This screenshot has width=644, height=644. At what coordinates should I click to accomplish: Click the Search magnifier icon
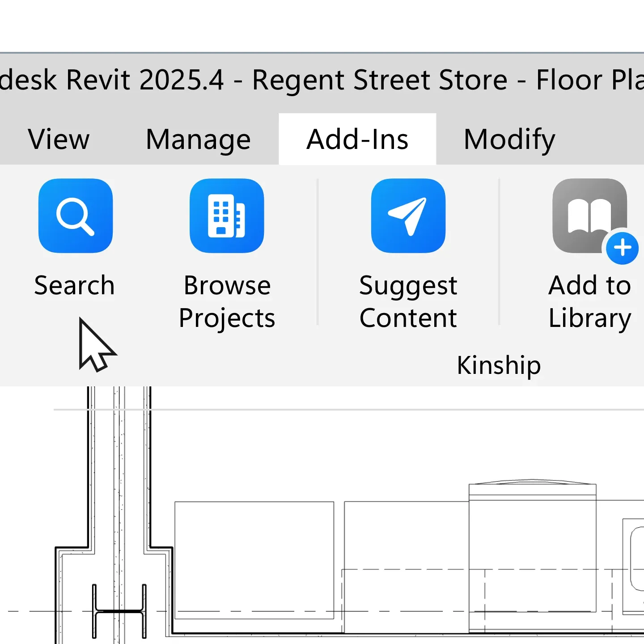click(x=76, y=216)
